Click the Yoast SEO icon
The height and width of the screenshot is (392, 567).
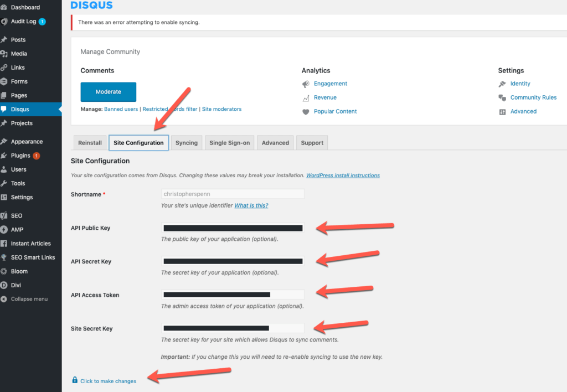[4, 215]
